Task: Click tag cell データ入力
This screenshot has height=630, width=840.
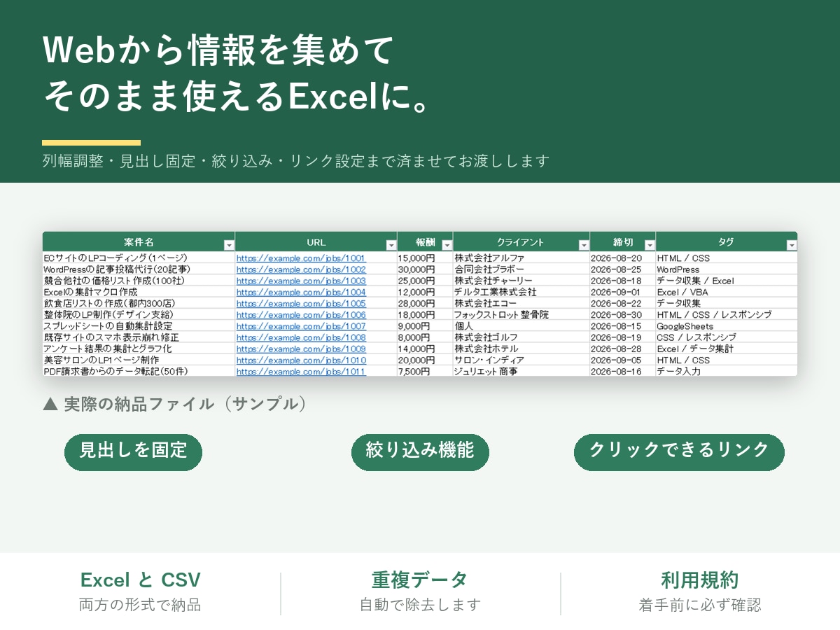Action: (727, 372)
